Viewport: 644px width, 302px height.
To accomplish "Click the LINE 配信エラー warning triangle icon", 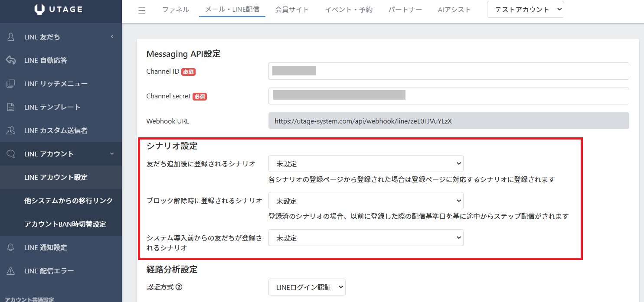I will pyautogui.click(x=11, y=271).
